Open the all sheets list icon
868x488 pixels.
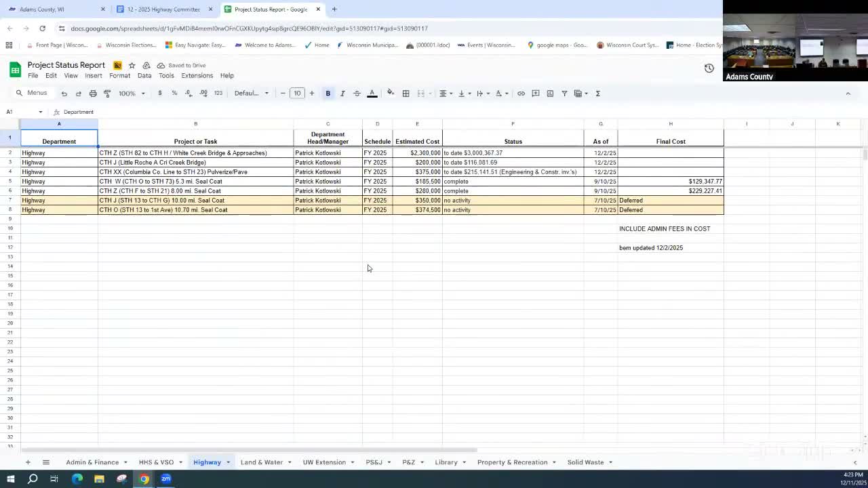(46, 462)
